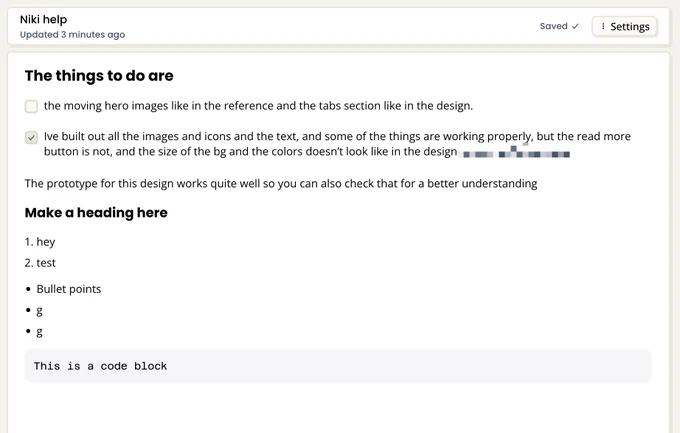This screenshot has height=433, width=680.
Task: Click the empty area below the code block
Action: [338, 408]
